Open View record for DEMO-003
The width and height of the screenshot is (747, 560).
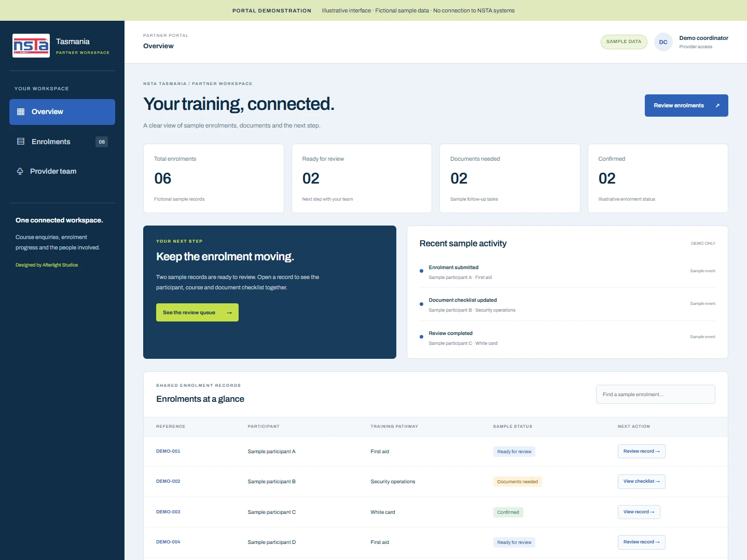[x=639, y=512]
